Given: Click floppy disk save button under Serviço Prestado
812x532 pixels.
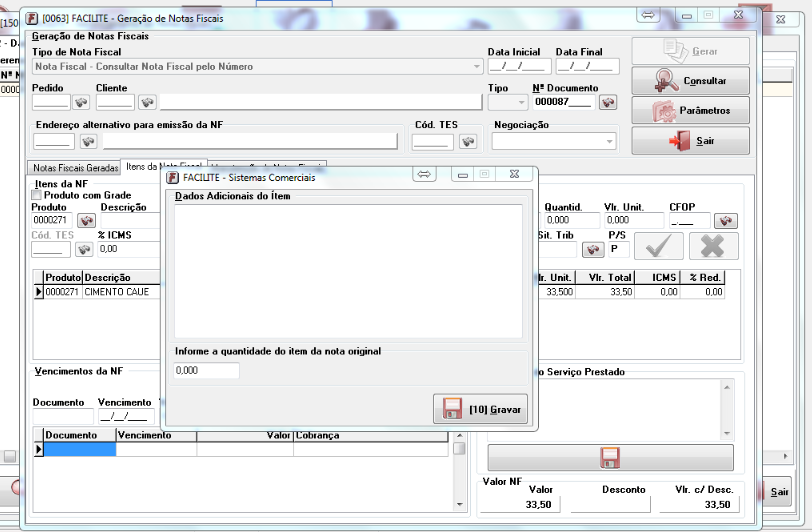Looking at the screenshot, I should click(x=610, y=458).
